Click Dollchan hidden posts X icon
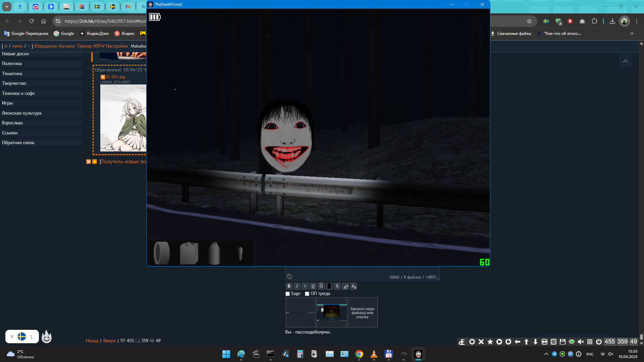This screenshot has width=644, height=362. point(481,342)
